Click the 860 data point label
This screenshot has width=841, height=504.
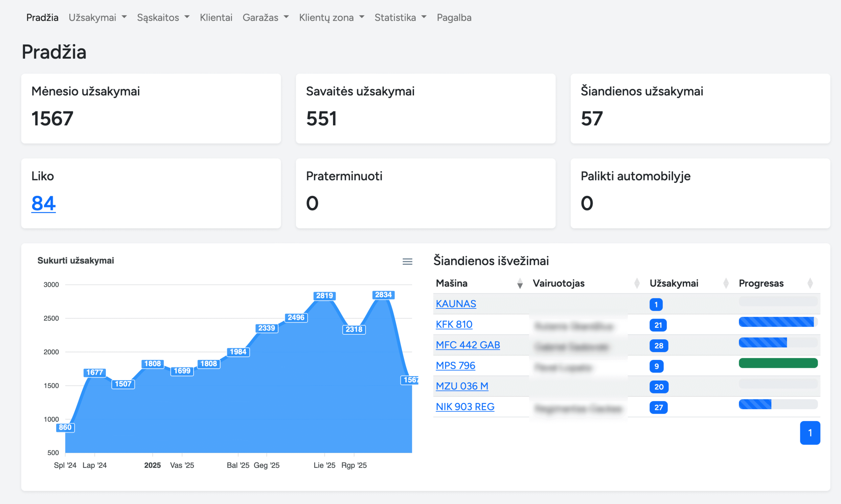[x=65, y=427]
